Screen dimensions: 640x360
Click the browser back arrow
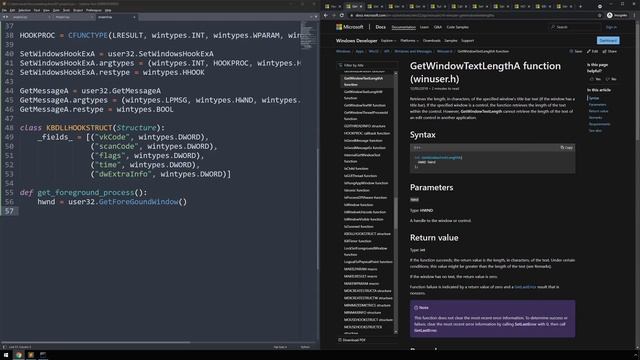tap(326, 15)
